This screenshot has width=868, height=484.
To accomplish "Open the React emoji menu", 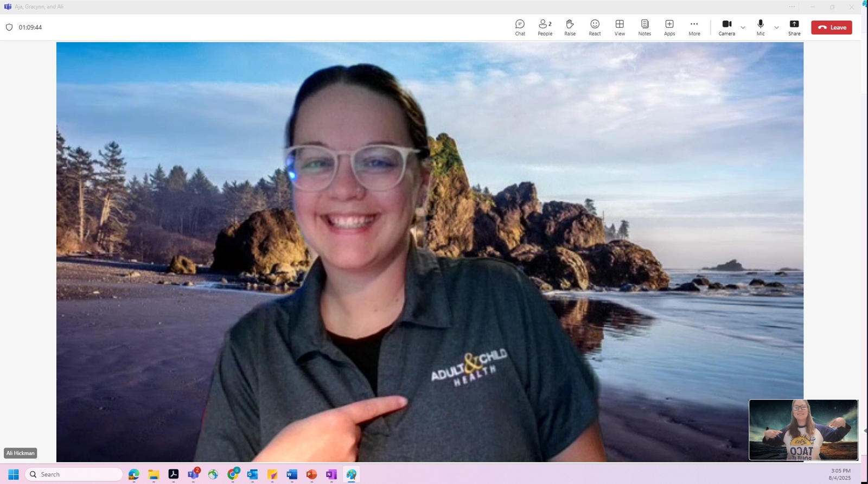I will coord(595,27).
